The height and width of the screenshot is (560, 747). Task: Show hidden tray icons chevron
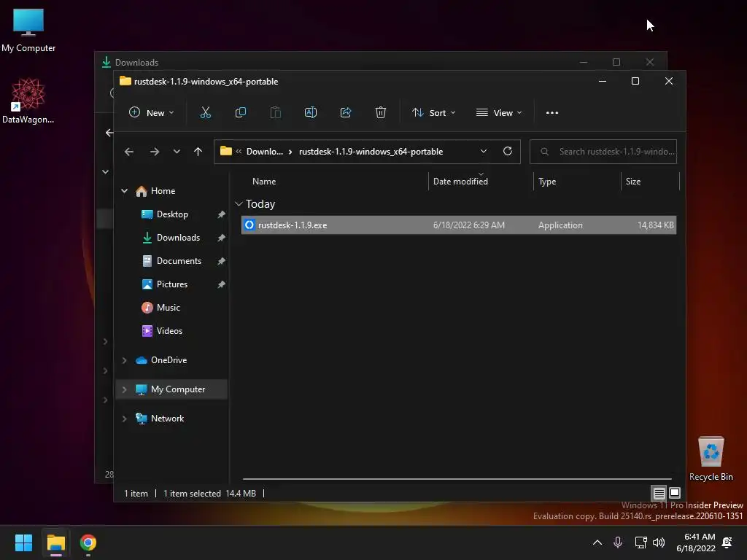(x=597, y=542)
